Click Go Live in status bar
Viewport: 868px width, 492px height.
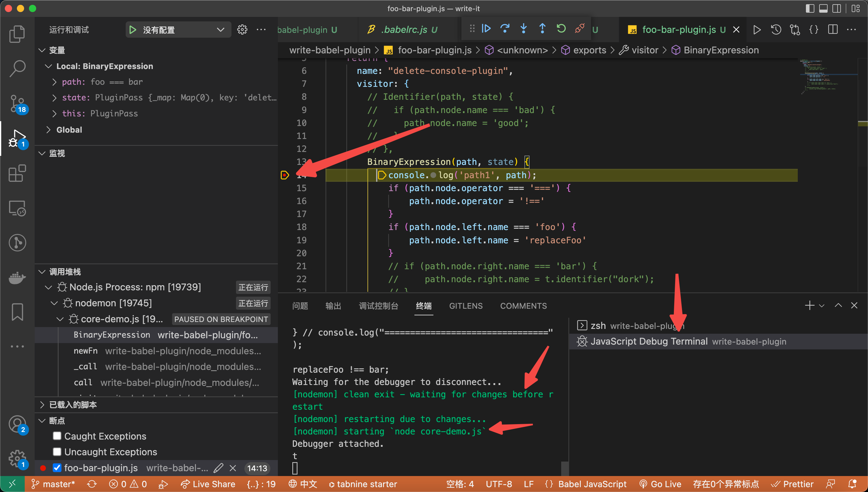660,484
